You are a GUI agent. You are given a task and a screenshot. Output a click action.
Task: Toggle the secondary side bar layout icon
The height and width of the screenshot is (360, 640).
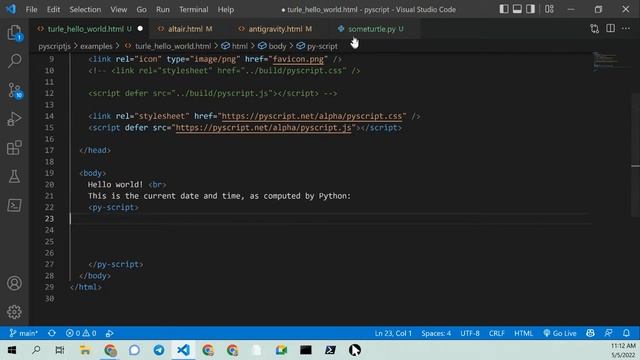(x=530, y=9)
